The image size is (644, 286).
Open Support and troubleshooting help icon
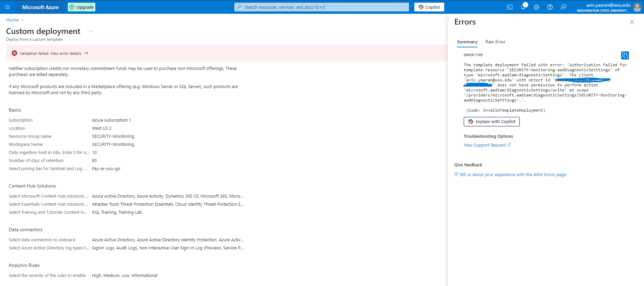click(x=550, y=7)
